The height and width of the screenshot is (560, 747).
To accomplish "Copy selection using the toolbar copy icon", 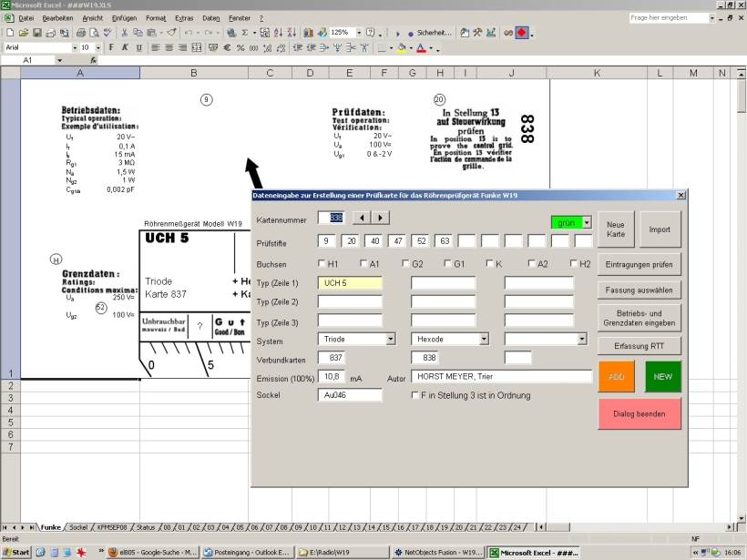I will coord(138,33).
